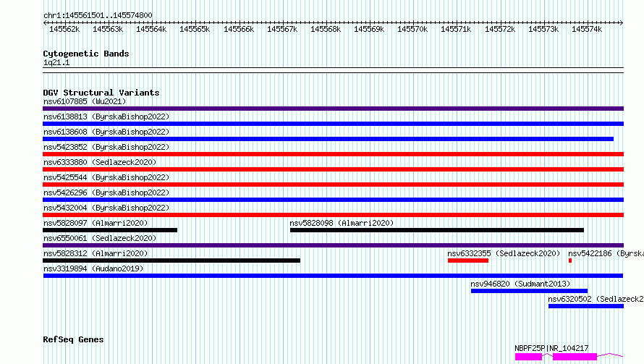Image resolution: width=644 pixels, height=364 pixels.
Task: Click the nsv5828312 (Almarri2020) black bar
Action: coord(171,261)
